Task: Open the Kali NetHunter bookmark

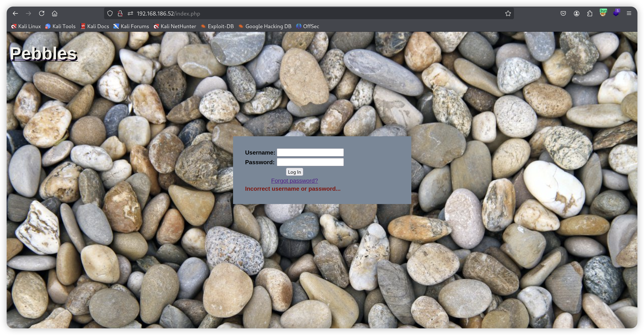Action: 174,26
